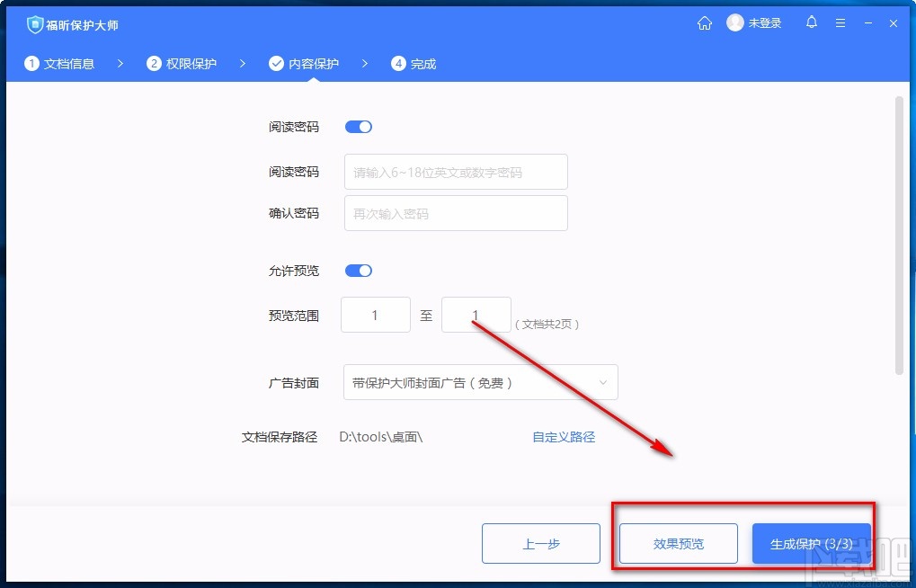Go to step 4 完成
The height and width of the screenshot is (588, 916).
point(414,64)
